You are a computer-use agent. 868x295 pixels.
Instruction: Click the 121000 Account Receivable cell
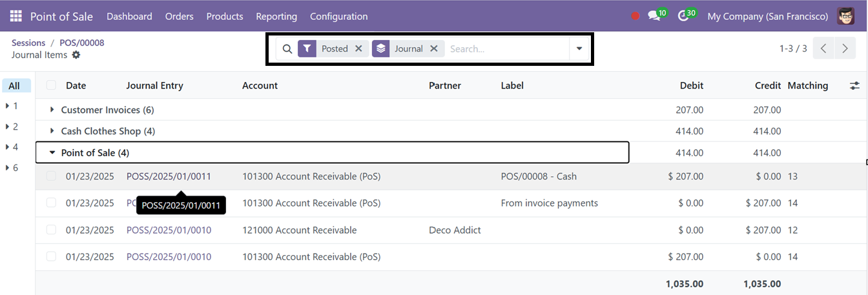[299, 230]
